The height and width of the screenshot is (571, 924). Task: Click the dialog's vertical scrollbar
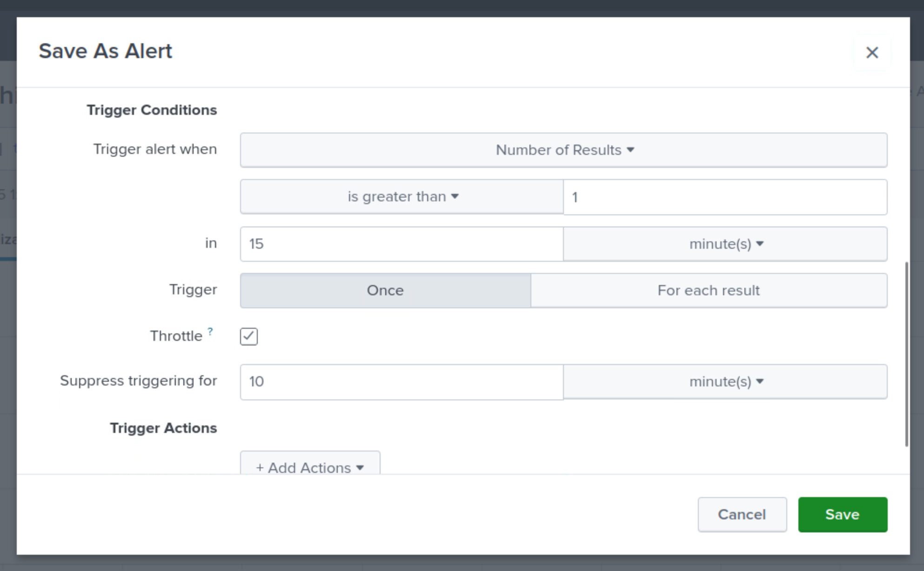coord(906,353)
